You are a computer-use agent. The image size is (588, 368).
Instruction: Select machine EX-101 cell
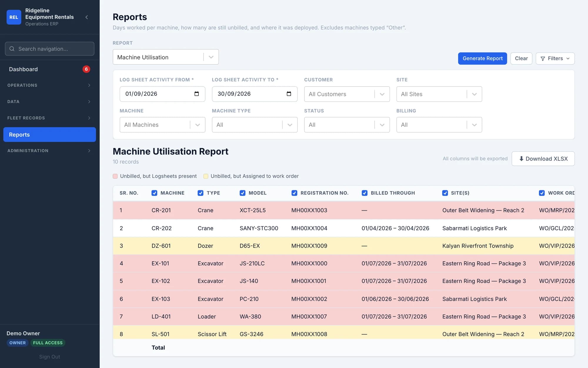[160, 263]
